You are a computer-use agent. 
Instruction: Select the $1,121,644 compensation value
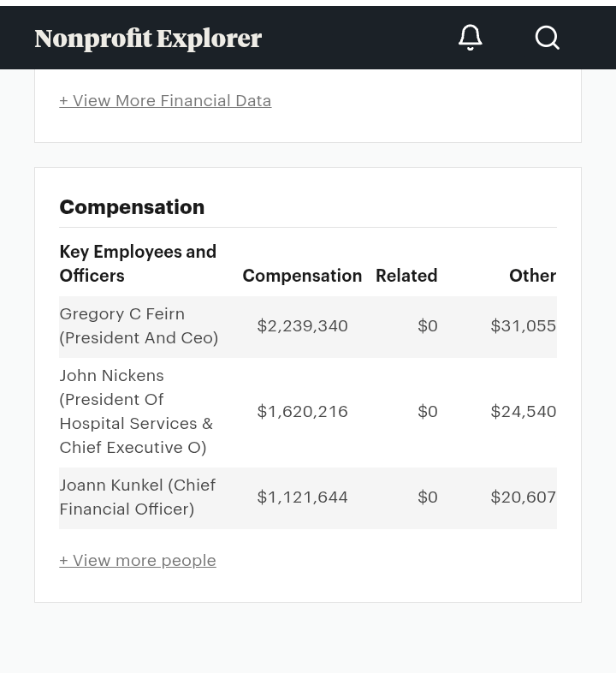coord(303,497)
